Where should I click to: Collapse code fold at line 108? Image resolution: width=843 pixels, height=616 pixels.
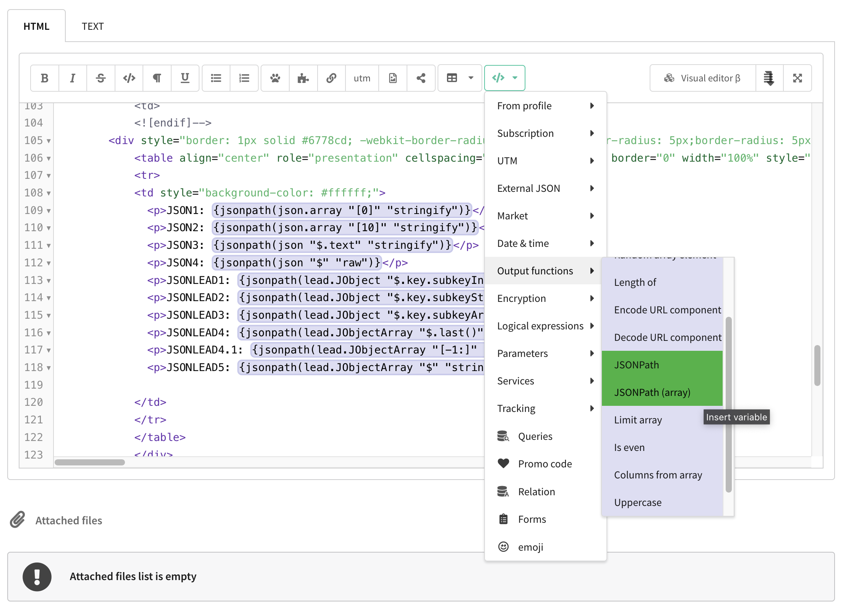click(49, 193)
